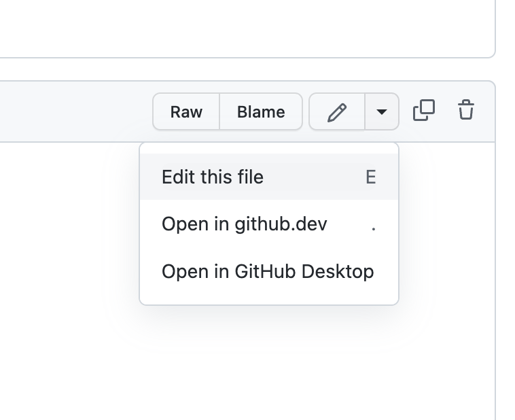Click the trash can delete file icon
Image resolution: width=515 pixels, height=420 pixels.
point(465,110)
